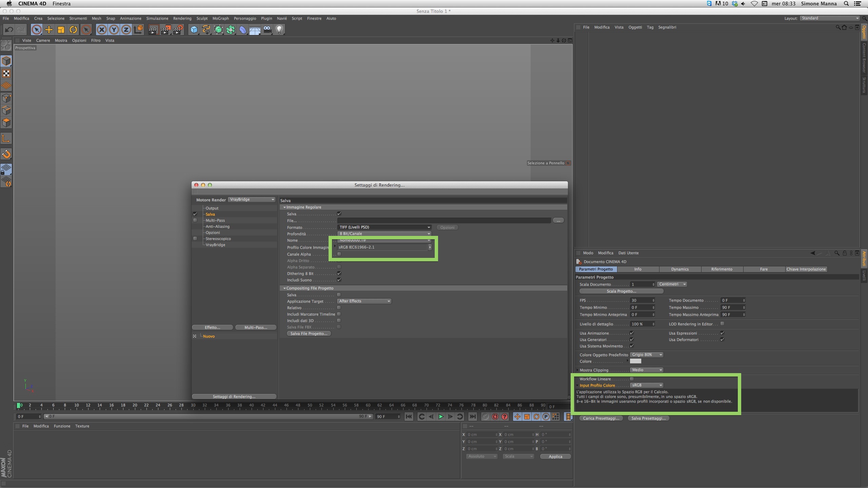Click the Colore swatch in Parametri Progetto
The width and height of the screenshot is (868, 488).
[635, 361]
